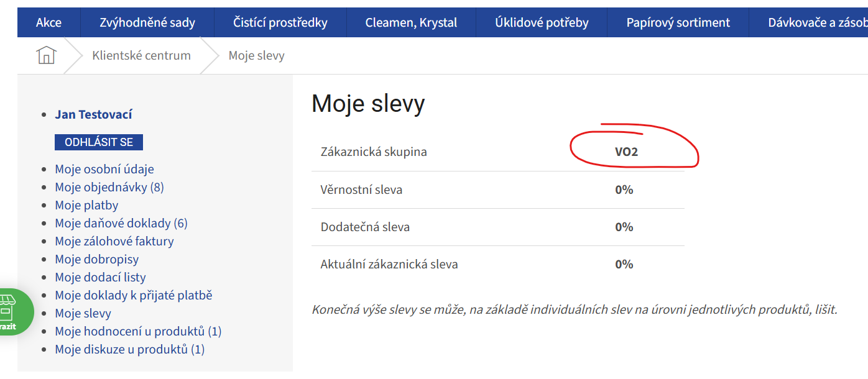View Moje platby page

(86, 205)
